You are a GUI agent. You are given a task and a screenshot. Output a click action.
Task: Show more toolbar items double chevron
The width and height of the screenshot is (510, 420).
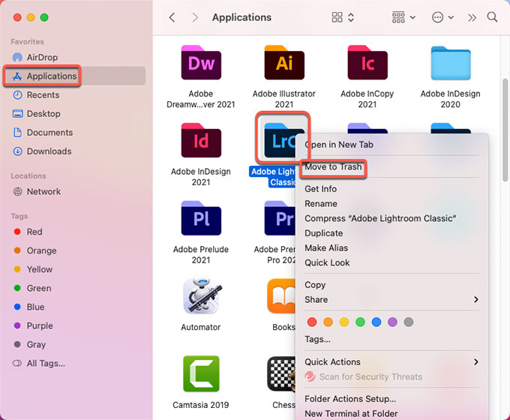[x=472, y=17]
